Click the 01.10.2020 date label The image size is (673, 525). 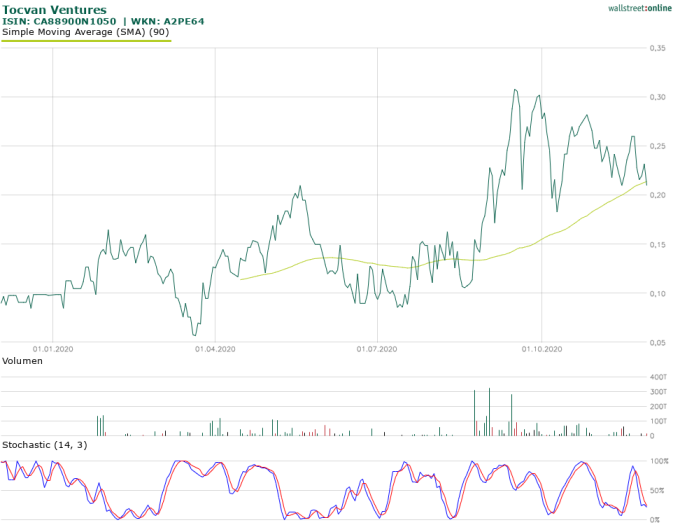[x=542, y=349]
